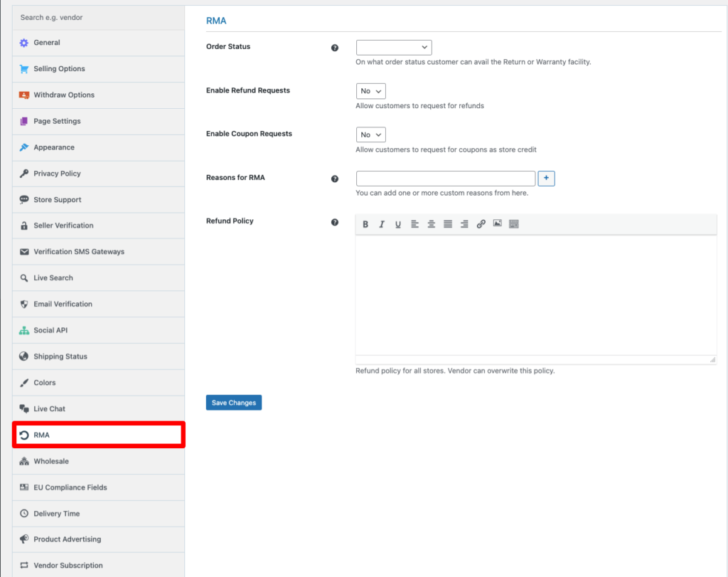Open EU Compliance Fields settings
This screenshot has width=728, height=577.
(98, 487)
